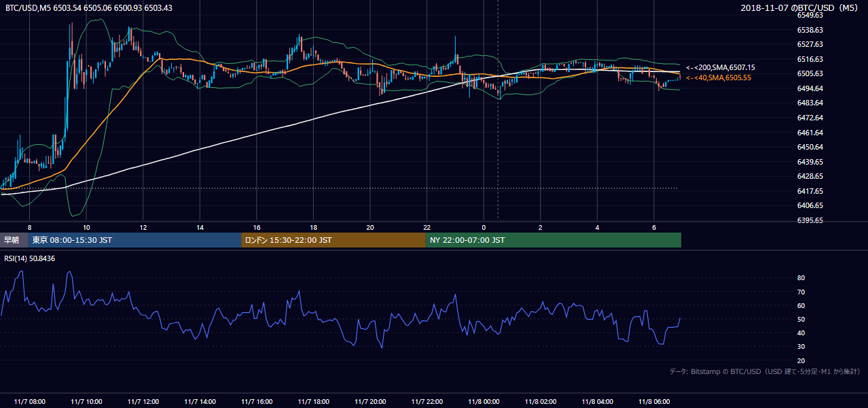
Task: Click the 11/7 12:00 date label
Action: (x=143, y=401)
